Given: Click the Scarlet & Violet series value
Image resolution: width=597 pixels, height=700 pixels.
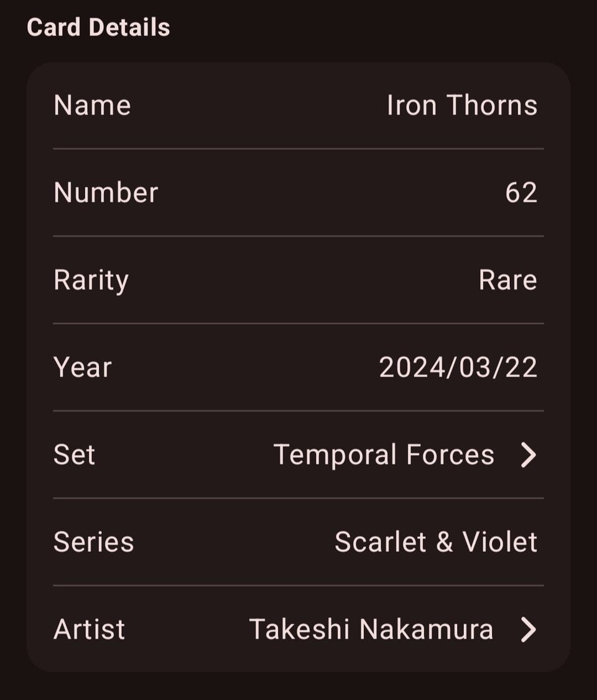Looking at the screenshot, I should pyautogui.click(x=435, y=542).
